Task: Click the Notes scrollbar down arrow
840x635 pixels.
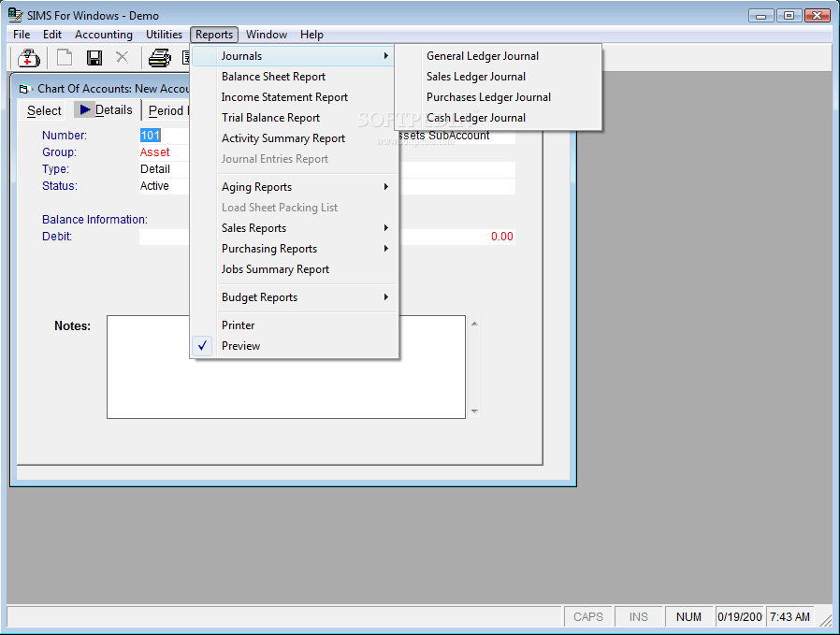Action: [474, 411]
